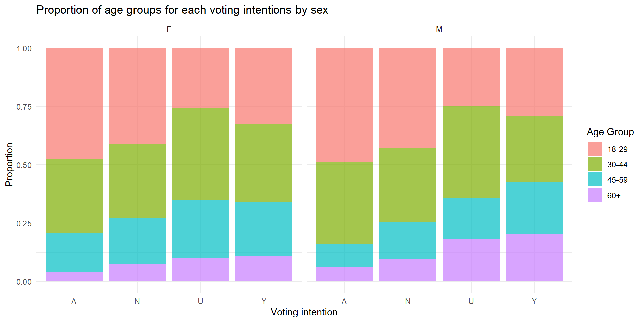Click the Proportion y-axis title
The height and width of the screenshot is (322, 644).
(x=9, y=165)
